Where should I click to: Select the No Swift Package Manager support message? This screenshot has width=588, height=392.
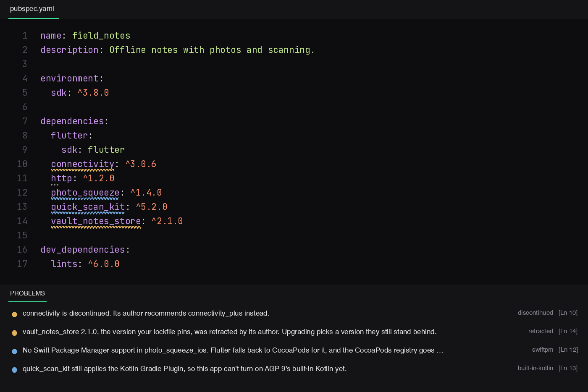tap(233, 350)
